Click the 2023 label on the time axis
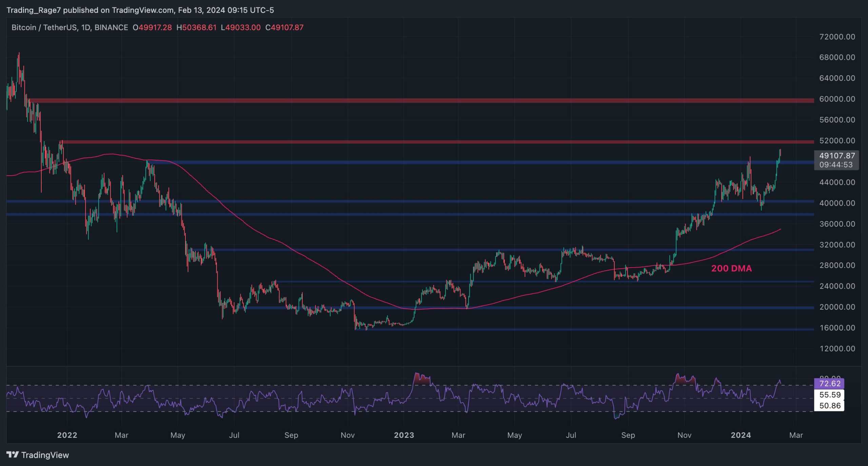This screenshot has height=466, width=868. tap(404, 435)
